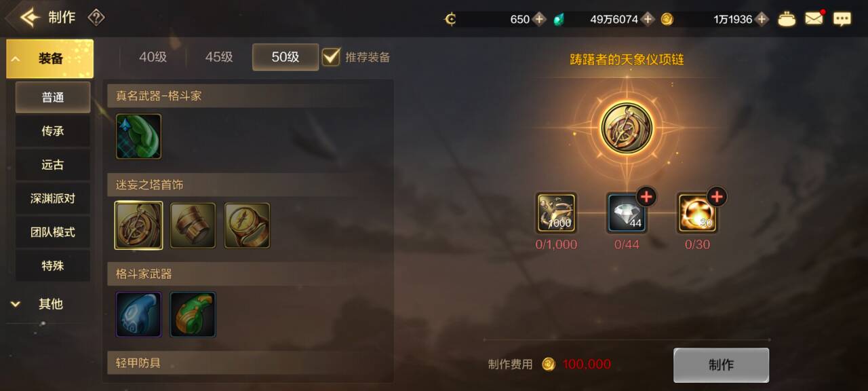This screenshot has height=391, width=868.
Task: Switch to the 45级 tab
Action: pyautogui.click(x=219, y=57)
